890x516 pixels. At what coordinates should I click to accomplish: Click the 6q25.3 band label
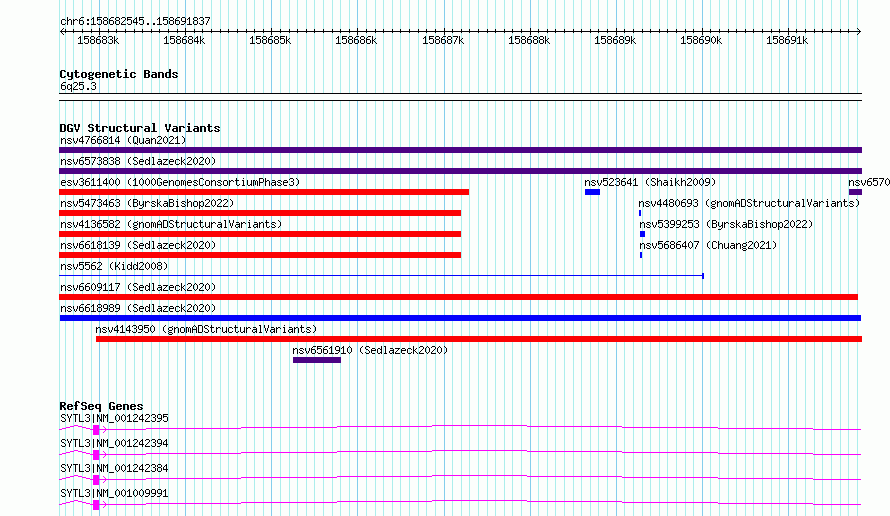(78, 86)
